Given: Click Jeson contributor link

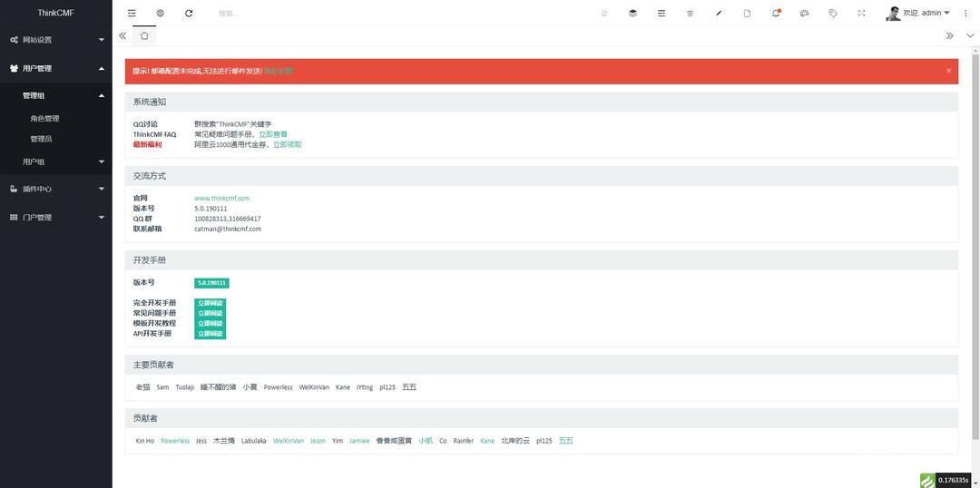Looking at the screenshot, I should 318,441.
